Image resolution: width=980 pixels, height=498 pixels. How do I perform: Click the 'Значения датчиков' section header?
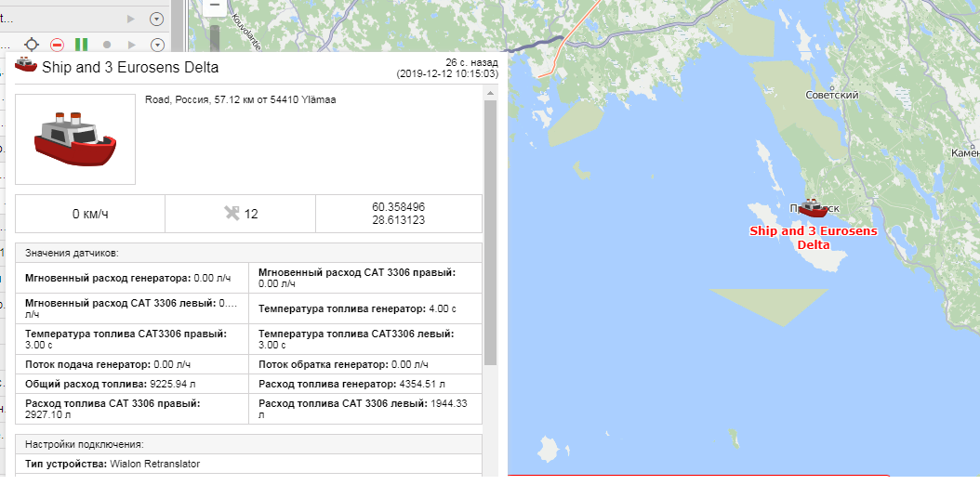[248, 253]
